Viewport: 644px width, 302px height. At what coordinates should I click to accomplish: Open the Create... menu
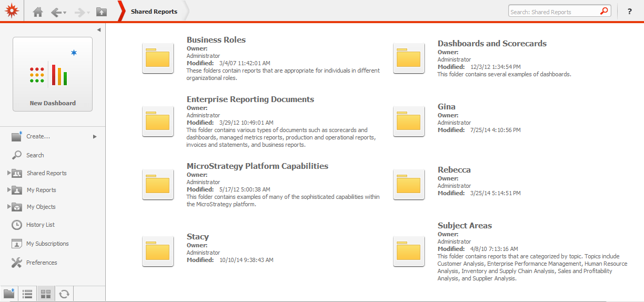pyautogui.click(x=38, y=136)
